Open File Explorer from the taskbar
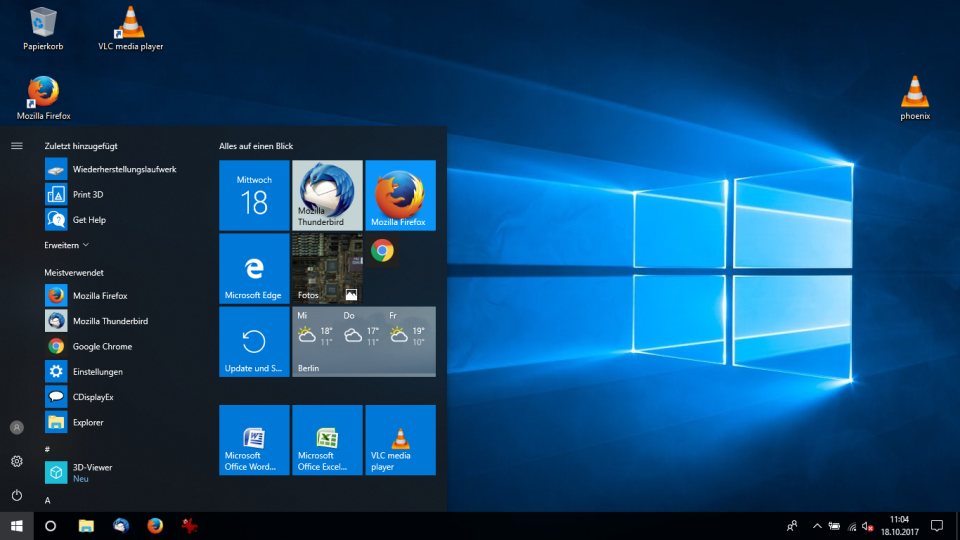Screen dimensions: 960x540 pos(86,526)
